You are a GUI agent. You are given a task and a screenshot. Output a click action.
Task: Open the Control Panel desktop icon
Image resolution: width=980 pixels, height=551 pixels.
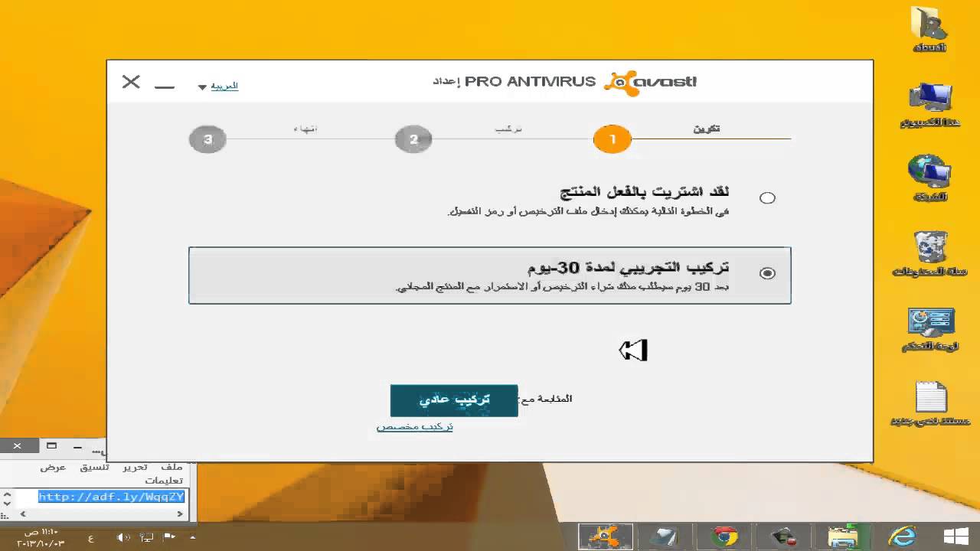(930, 329)
